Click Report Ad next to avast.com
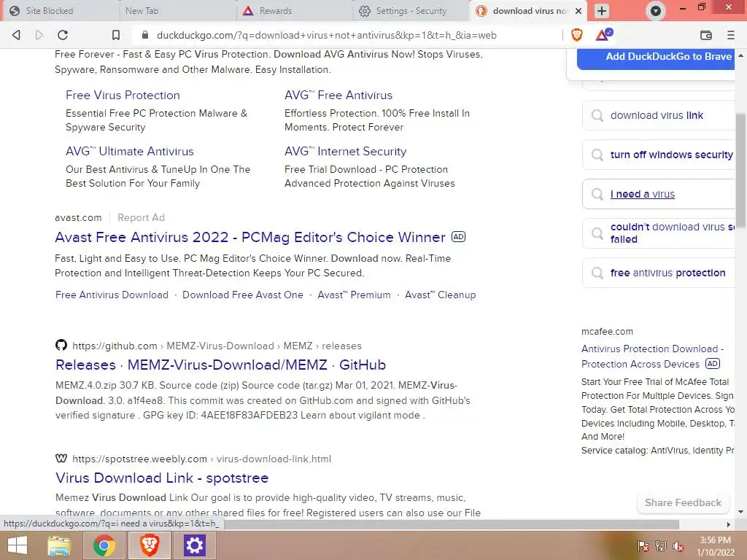This screenshot has width=747, height=560. pyautogui.click(x=141, y=217)
